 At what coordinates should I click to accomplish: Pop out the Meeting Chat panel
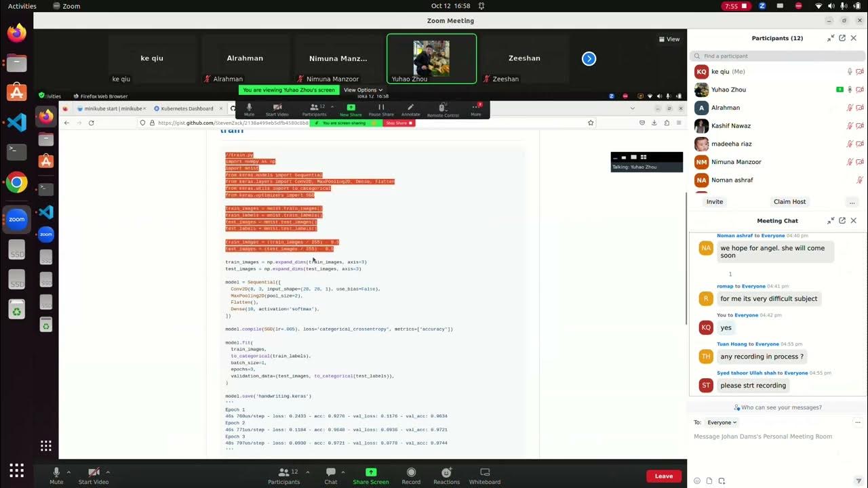point(842,221)
